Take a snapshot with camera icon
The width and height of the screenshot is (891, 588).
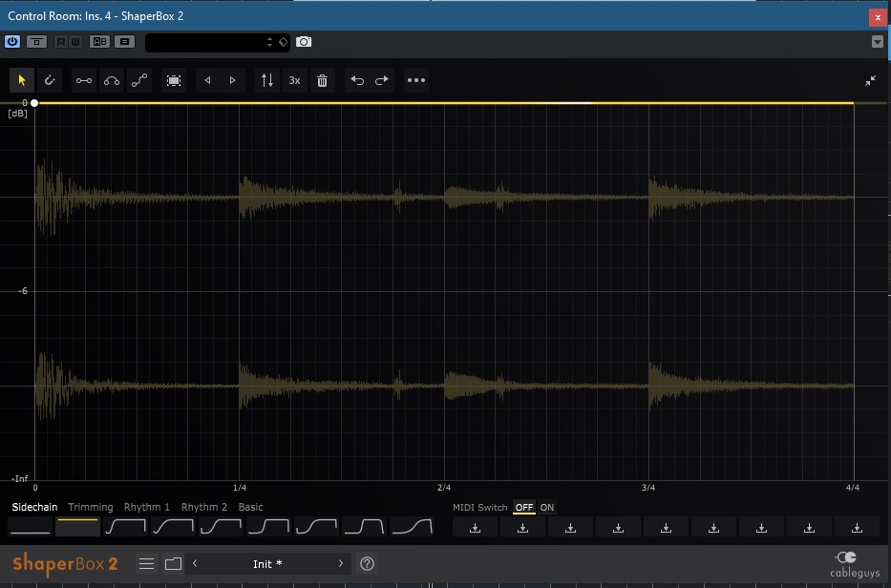[304, 42]
